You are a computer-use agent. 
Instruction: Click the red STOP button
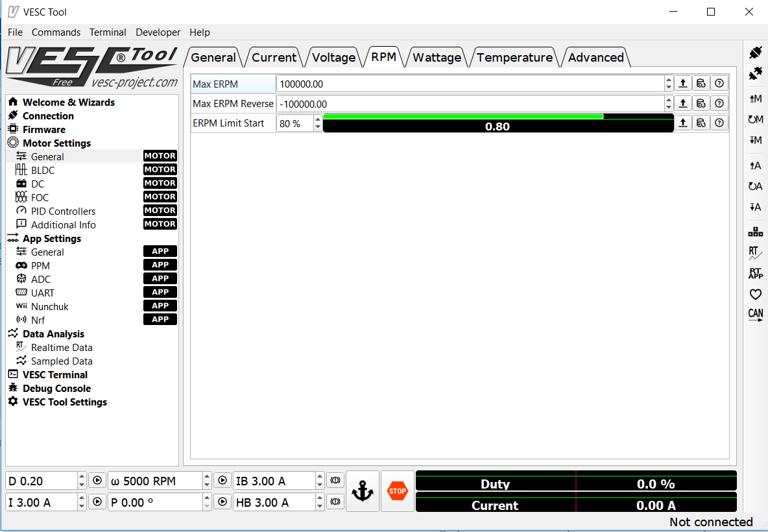(397, 491)
